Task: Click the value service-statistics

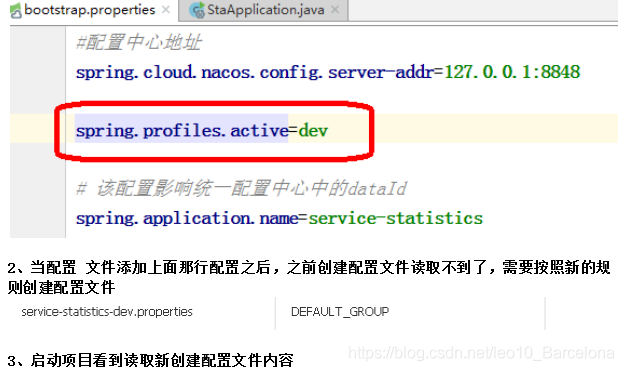Action: coord(396,218)
